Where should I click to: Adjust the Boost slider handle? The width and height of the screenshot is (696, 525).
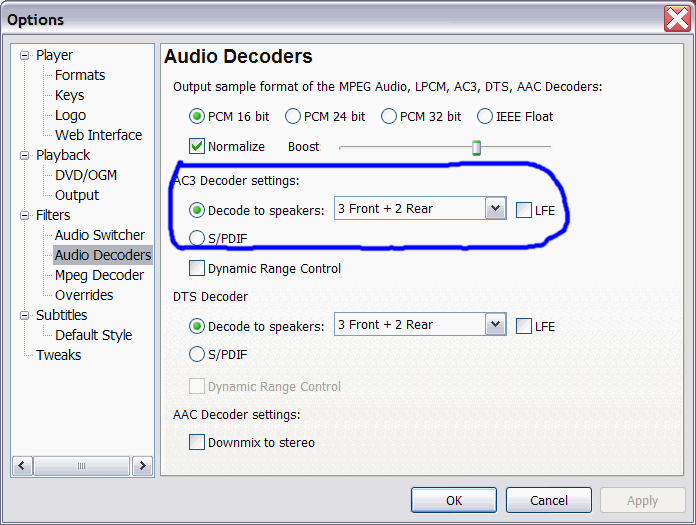tap(476, 147)
